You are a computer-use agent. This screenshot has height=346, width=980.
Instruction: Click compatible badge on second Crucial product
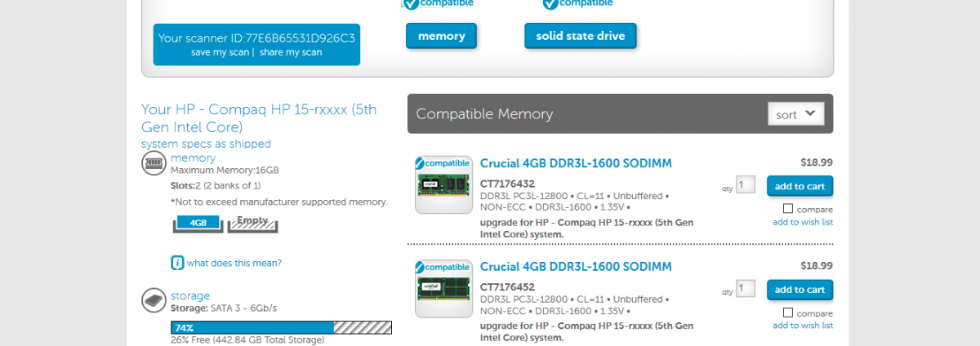(443, 267)
